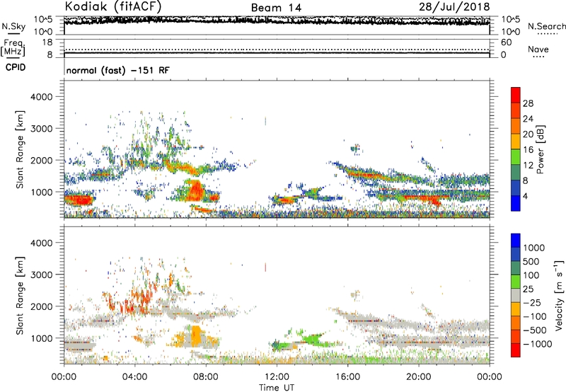
Task: Click the date '28/Jul/2018'
Action: point(454,6)
